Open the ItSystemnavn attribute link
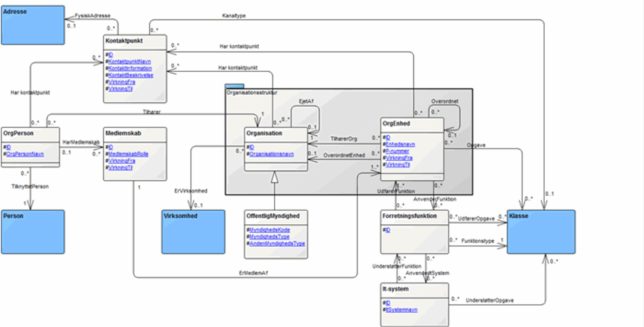 [x=401, y=310]
